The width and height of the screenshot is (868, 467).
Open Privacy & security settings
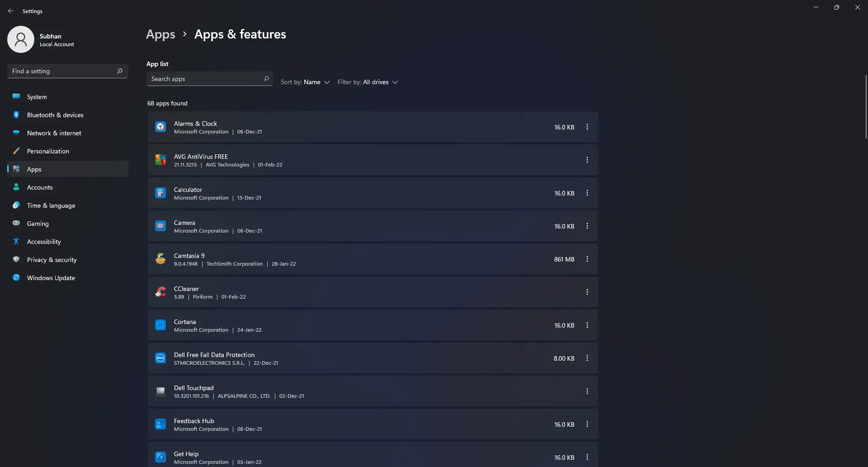click(x=68, y=260)
